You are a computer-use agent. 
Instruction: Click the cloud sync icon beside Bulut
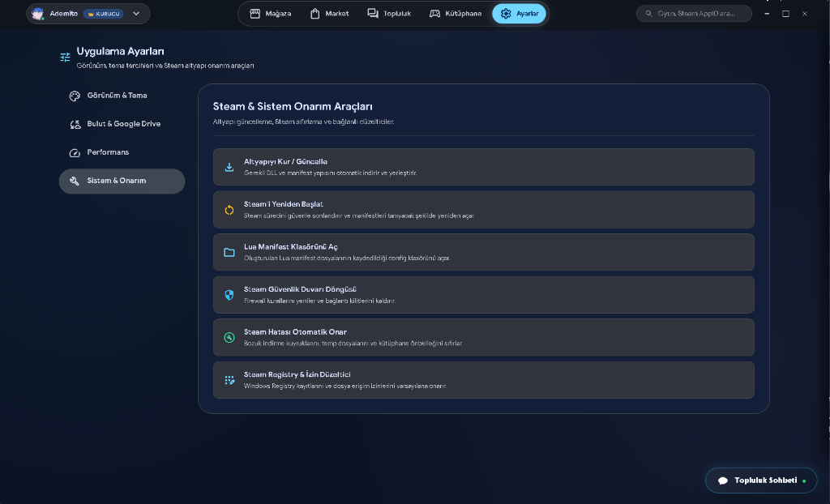[x=75, y=125]
